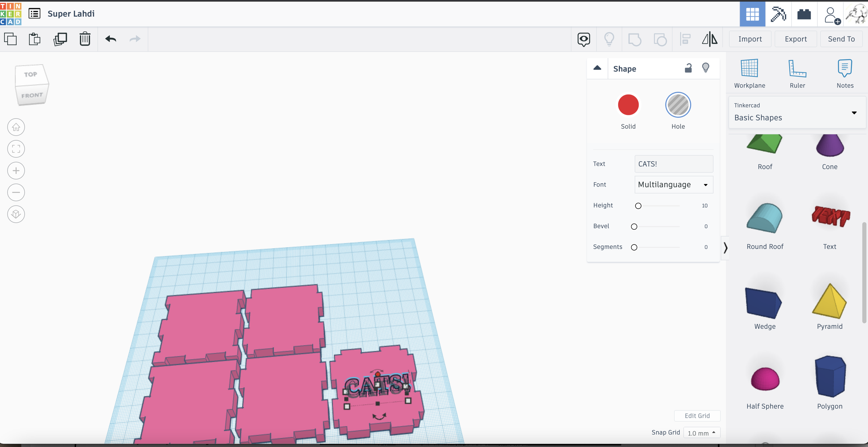Open the Font dropdown showing Multilanguage

(673, 184)
